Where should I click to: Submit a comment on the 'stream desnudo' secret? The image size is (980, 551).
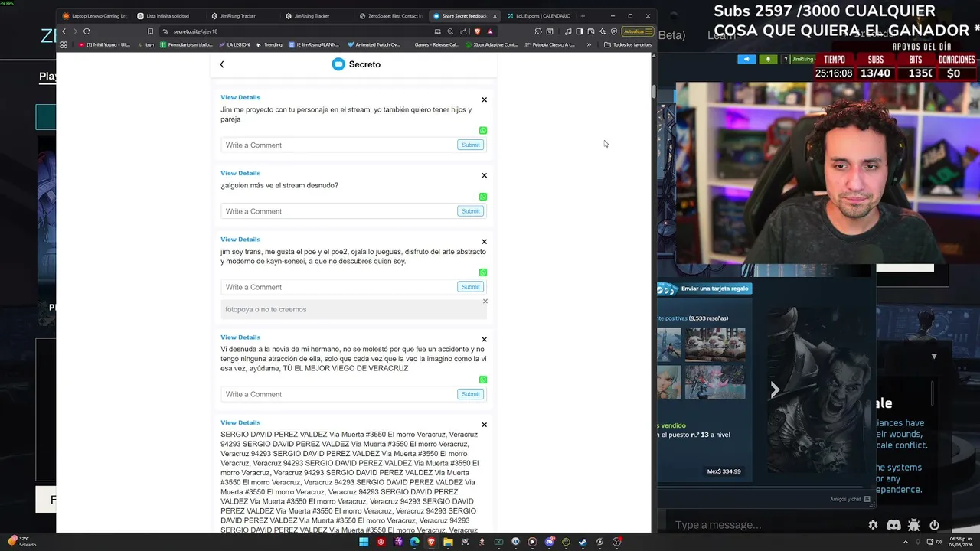[x=470, y=211]
